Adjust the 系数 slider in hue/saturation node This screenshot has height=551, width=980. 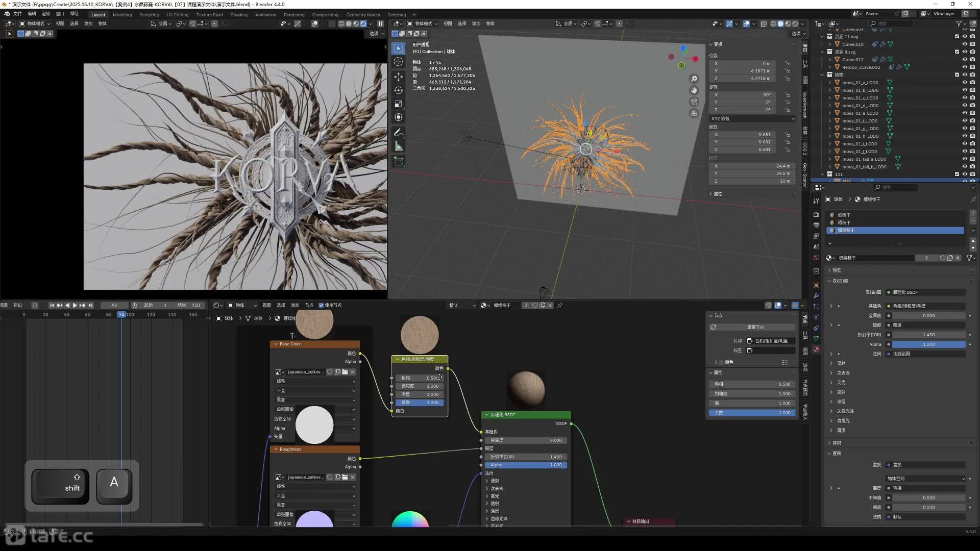pyautogui.click(x=420, y=403)
